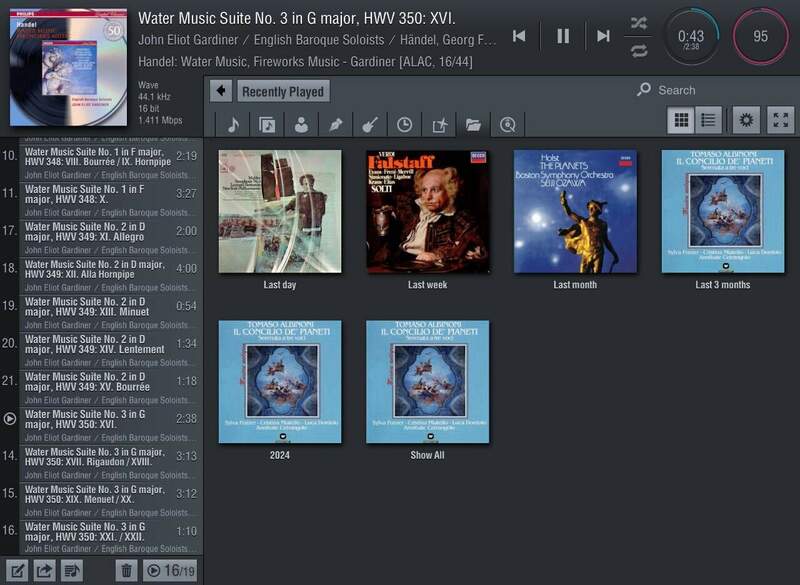Pause the current track
Screen dimensions: 800x585
pos(563,36)
